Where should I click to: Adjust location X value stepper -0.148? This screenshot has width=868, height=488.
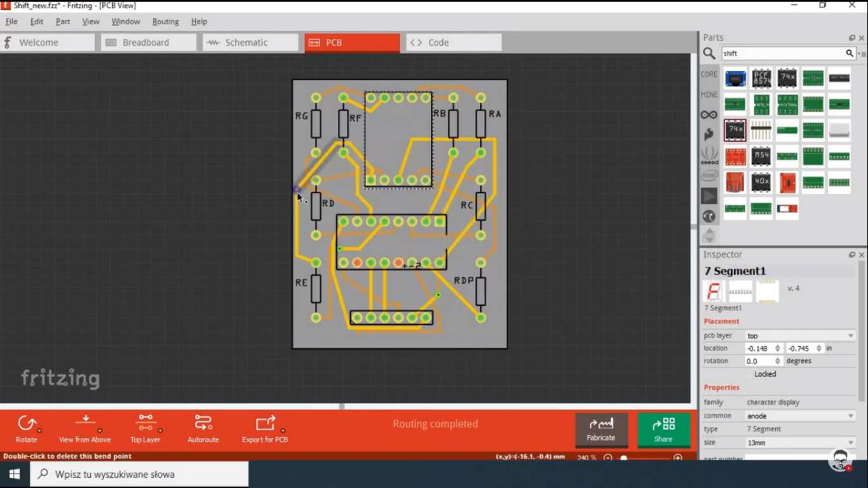[778, 348]
